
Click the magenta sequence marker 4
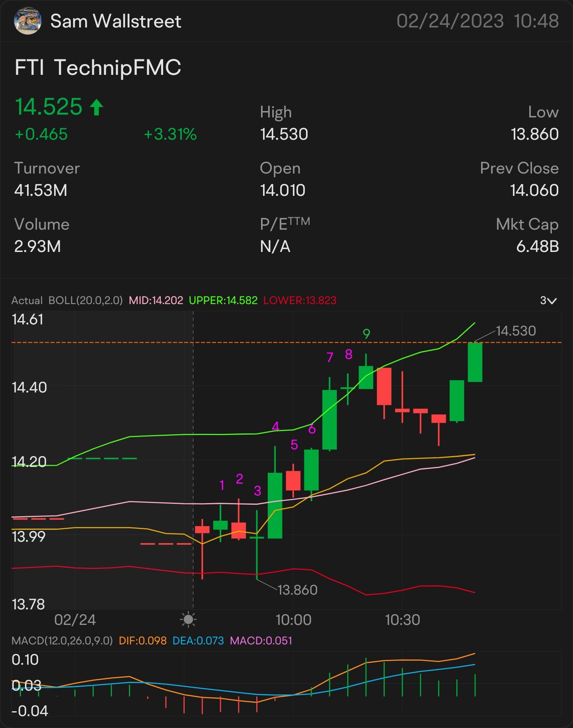275,426
